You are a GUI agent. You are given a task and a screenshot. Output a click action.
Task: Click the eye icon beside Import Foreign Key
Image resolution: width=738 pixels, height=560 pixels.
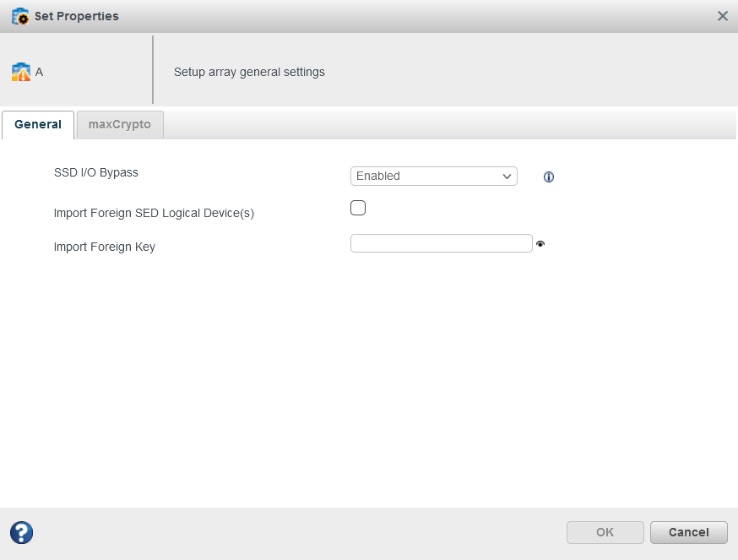pyautogui.click(x=540, y=243)
